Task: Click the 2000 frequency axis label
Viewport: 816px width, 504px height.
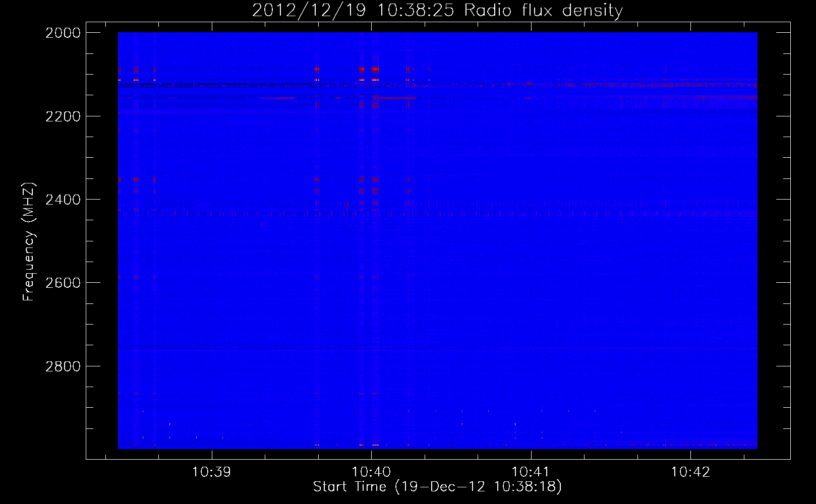Action: tap(63, 33)
